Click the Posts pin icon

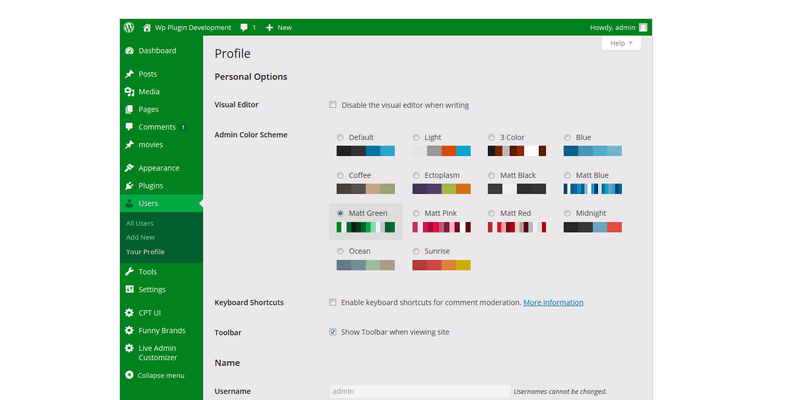click(x=129, y=74)
